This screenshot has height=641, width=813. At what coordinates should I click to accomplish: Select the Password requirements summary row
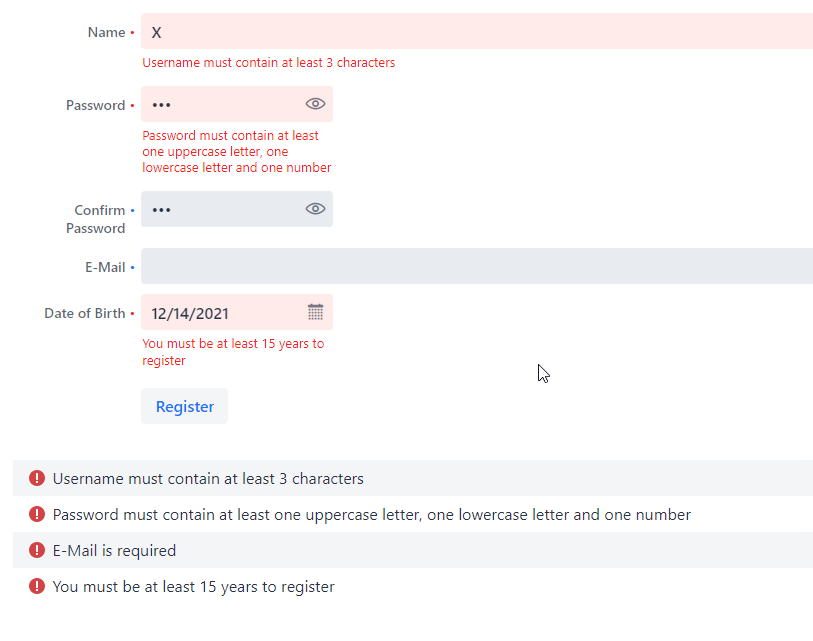coord(413,514)
